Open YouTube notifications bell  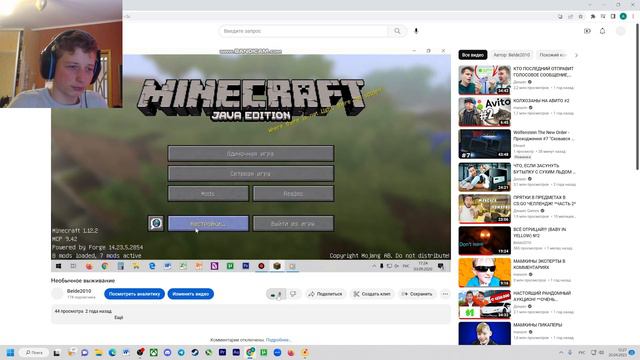coord(602,31)
